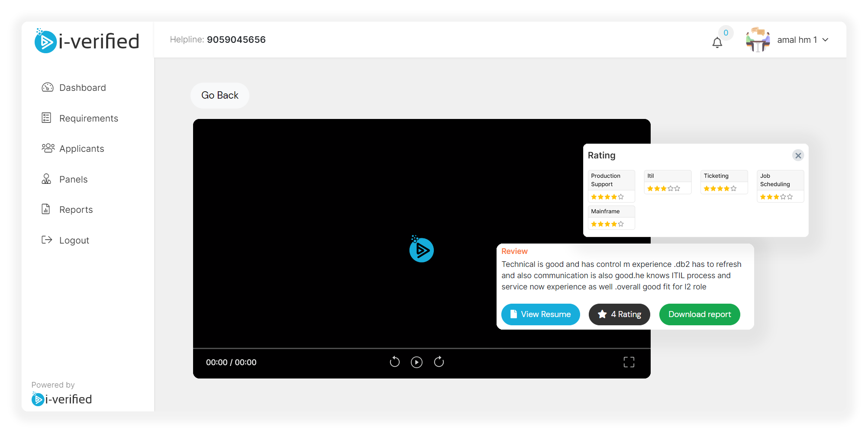The height and width of the screenshot is (433, 868).
Task: Click the center video logo play icon
Action: [x=421, y=250]
